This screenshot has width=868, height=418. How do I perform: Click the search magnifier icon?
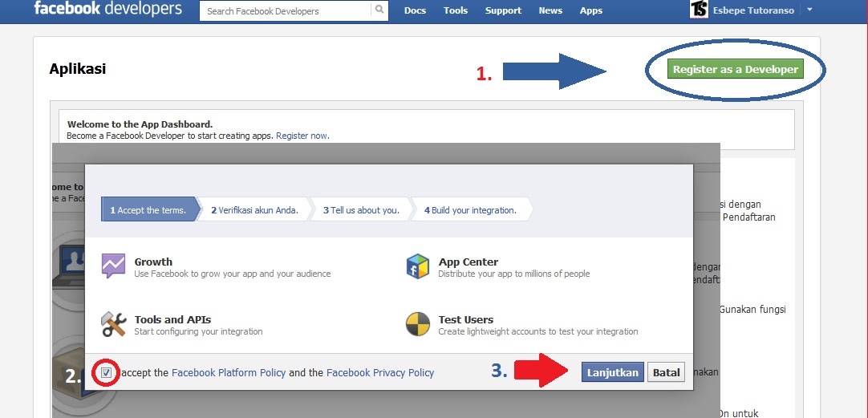[x=379, y=10]
